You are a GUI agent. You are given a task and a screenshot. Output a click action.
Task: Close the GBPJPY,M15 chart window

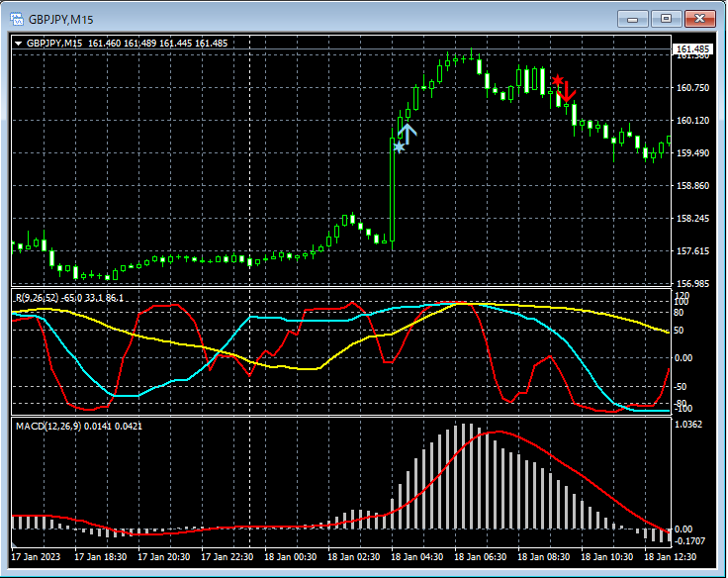[700, 18]
